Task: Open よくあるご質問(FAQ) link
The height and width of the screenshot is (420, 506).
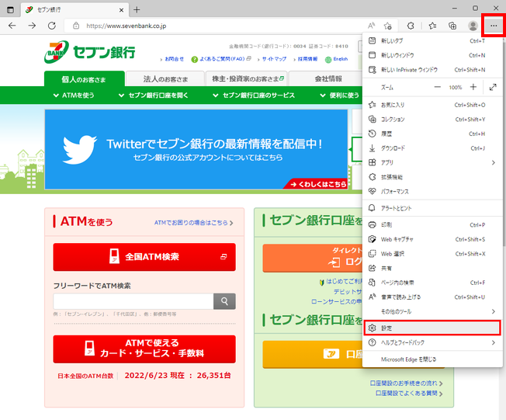Action: 221,59
